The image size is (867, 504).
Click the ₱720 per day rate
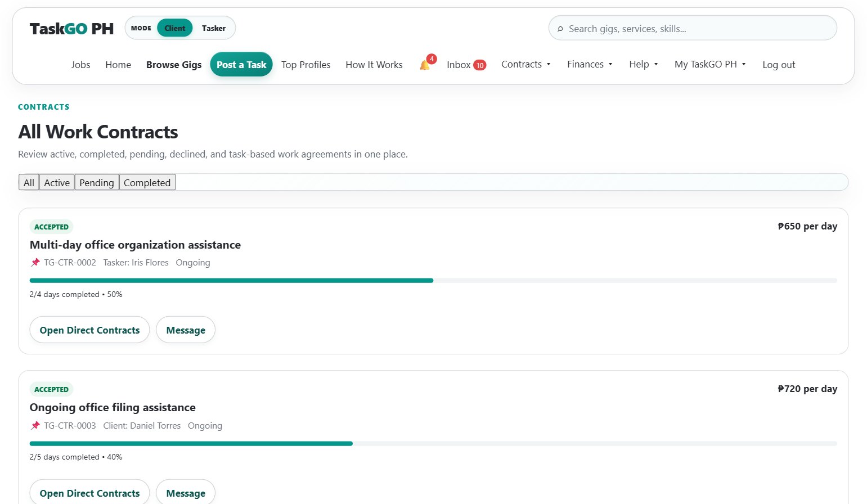coord(807,389)
